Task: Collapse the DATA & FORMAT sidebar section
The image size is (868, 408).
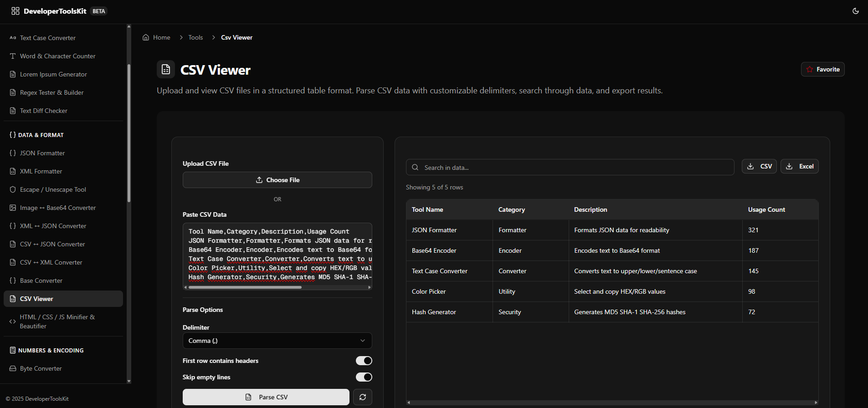Action: [41, 135]
